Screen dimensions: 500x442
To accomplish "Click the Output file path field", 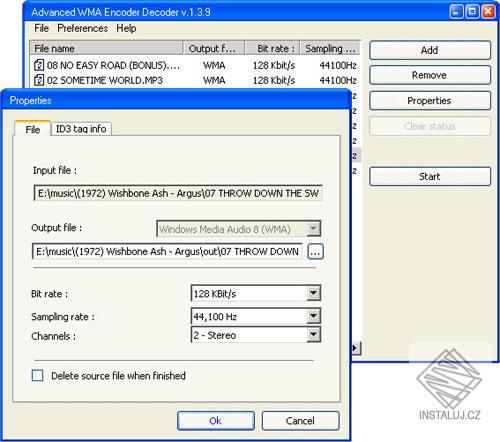I will 167,251.
